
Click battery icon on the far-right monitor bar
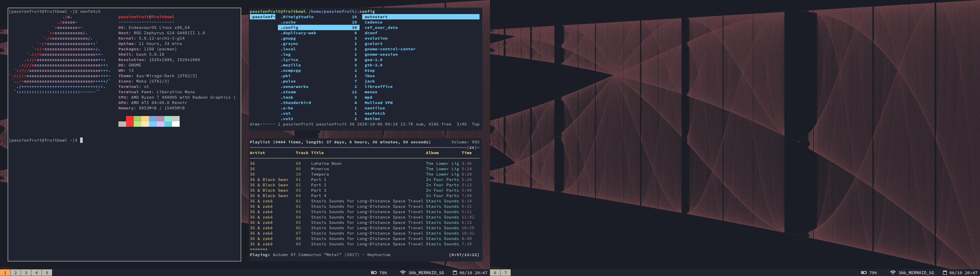tap(864, 273)
